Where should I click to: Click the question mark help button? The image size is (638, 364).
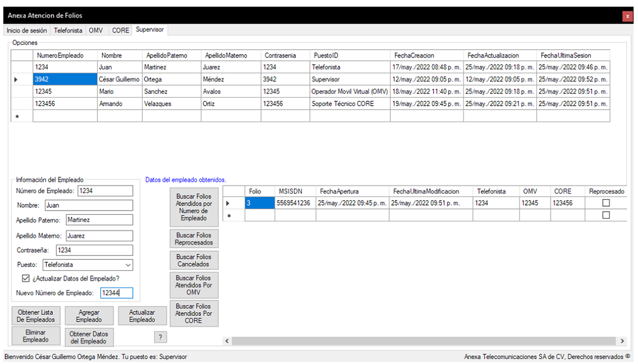(x=160, y=337)
